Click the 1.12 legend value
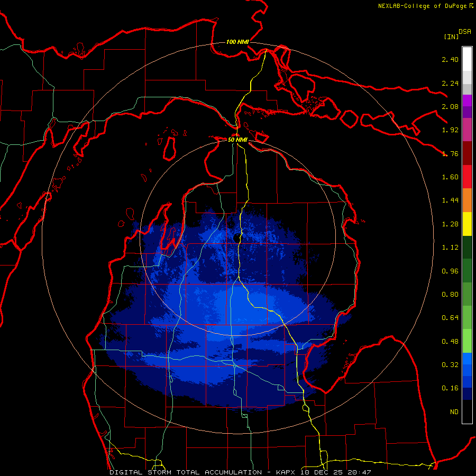 coord(450,248)
